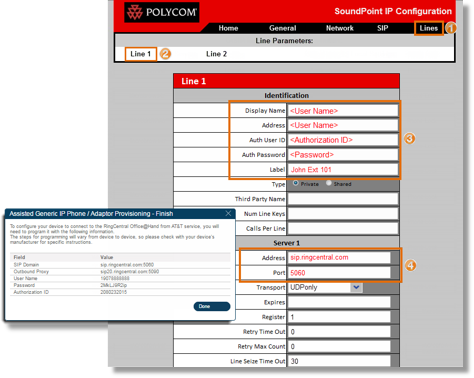Switch to the Network tab
Image resolution: width=474 pixels, height=378 pixels.
pos(339,28)
